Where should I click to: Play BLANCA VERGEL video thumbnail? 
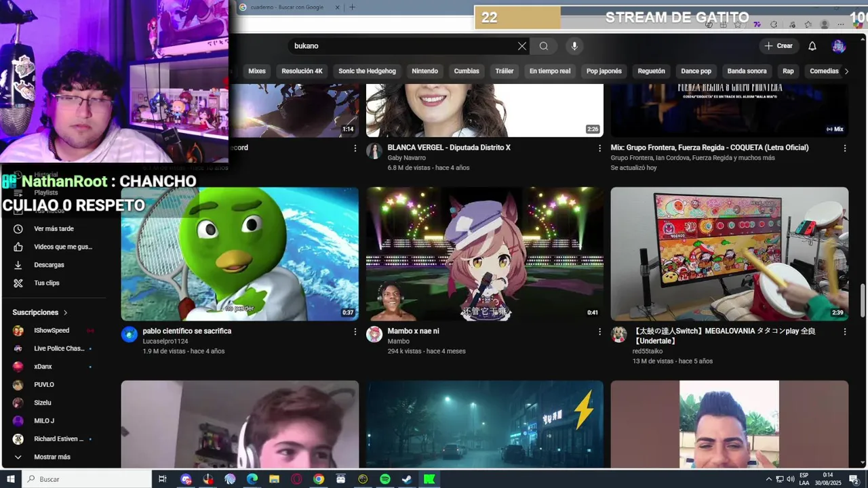pyautogui.click(x=484, y=110)
